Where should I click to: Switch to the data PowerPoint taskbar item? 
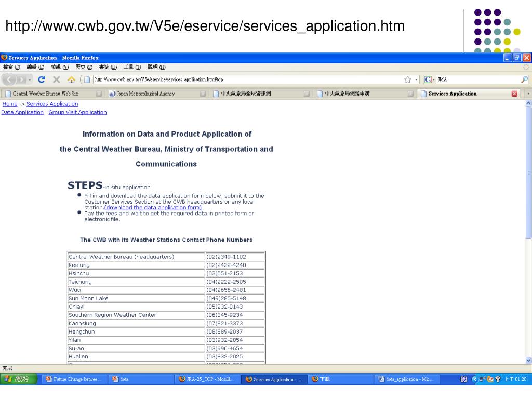[140, 379]
